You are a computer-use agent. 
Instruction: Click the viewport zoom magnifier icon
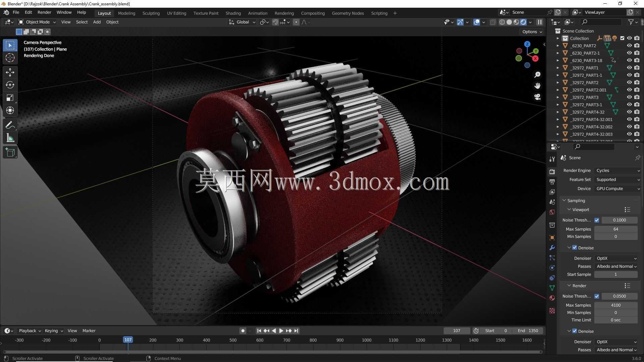coord(537,75)
